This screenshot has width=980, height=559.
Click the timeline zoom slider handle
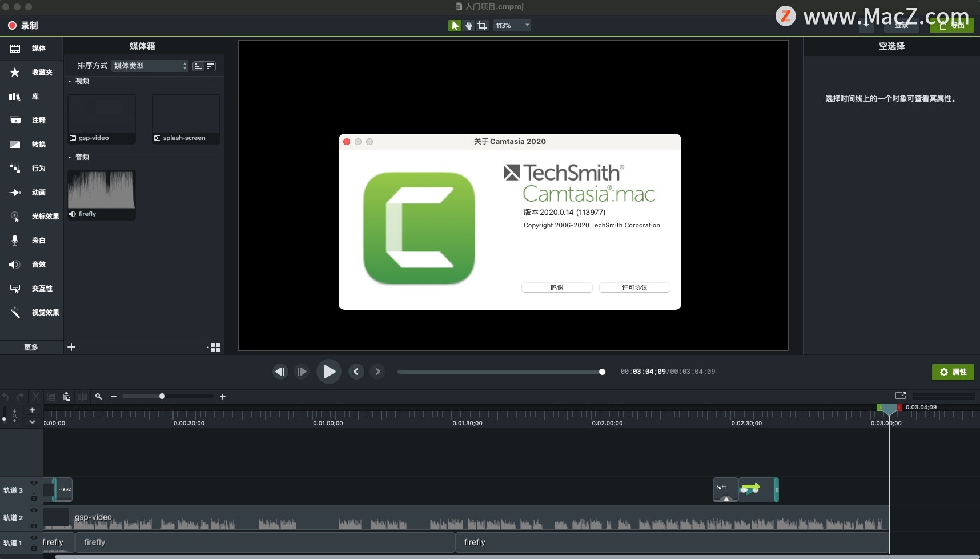pyautogui.click(x=162, y=396)
